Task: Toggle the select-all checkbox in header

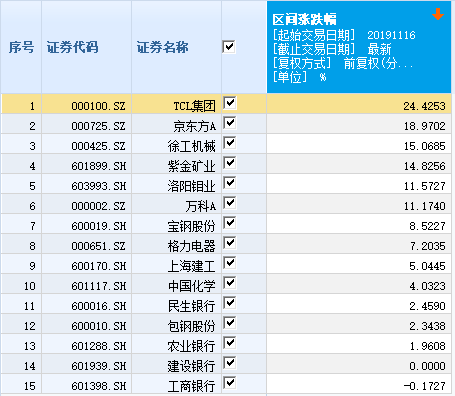Action: click(229, 47)
